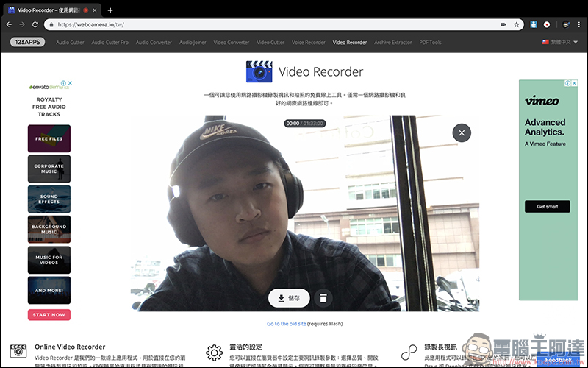
Task: Open Corporate Music ad thumbnail
Action: pyautogui.click(x=49, y=169)
